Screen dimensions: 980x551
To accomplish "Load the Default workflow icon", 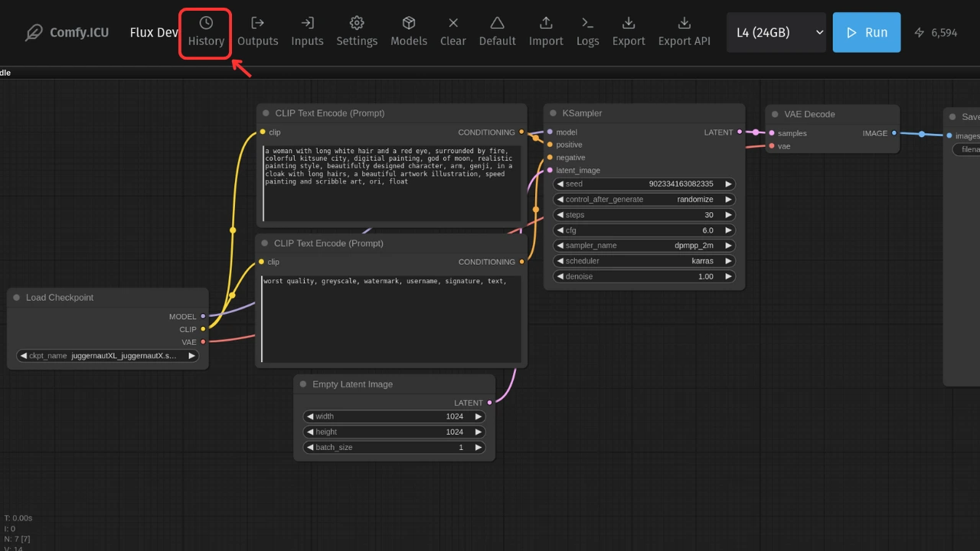I will [x=498, y=23].
